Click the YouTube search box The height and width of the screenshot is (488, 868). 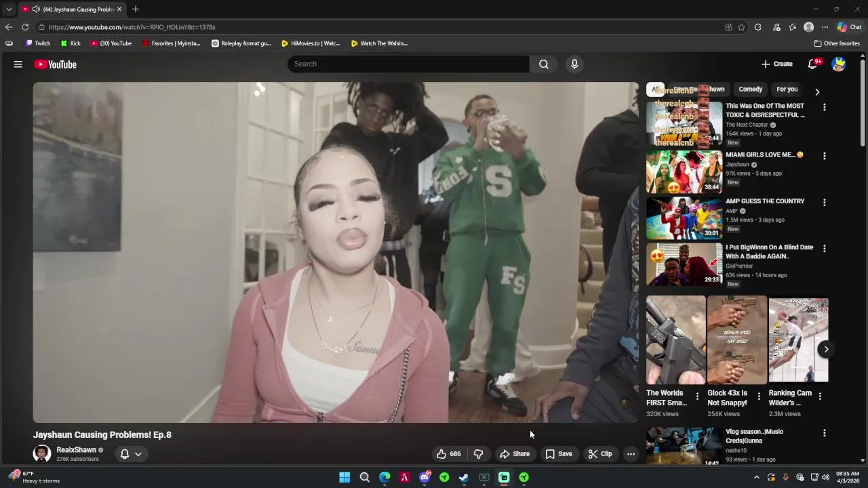coord(408,64)
